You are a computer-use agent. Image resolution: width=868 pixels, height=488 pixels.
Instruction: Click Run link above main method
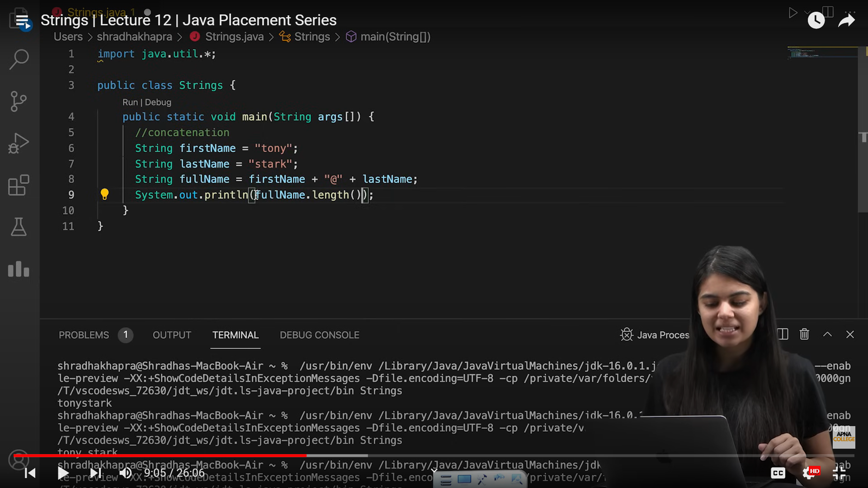(x=130, y=103)
